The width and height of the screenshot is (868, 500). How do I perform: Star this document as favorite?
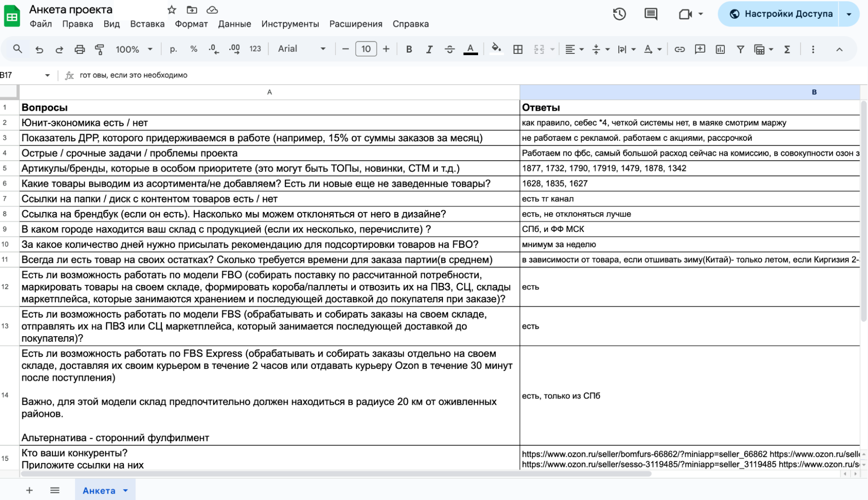(172, 10)
